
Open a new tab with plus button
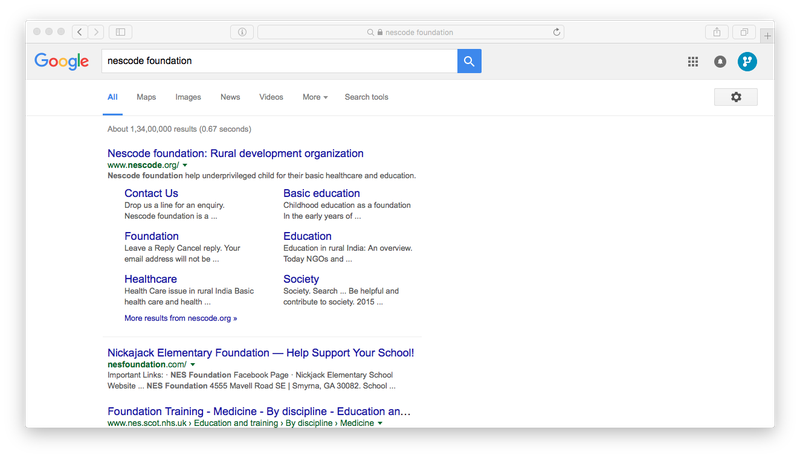click(767, 36)
